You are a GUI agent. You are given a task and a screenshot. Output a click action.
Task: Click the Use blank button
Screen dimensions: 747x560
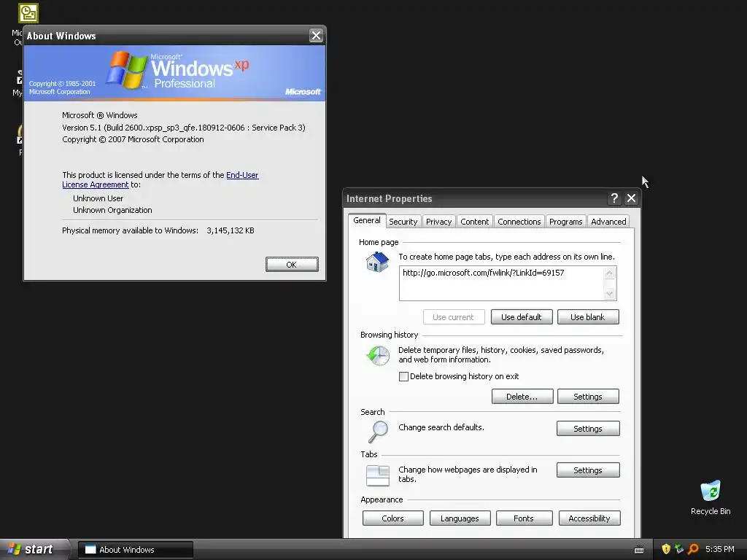(x=588, y=317)
